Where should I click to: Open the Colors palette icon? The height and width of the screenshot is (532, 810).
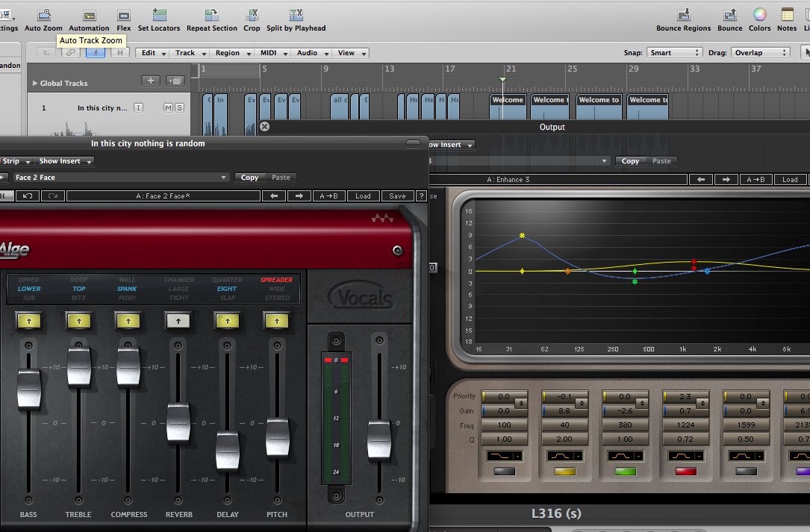click(759, 15)
